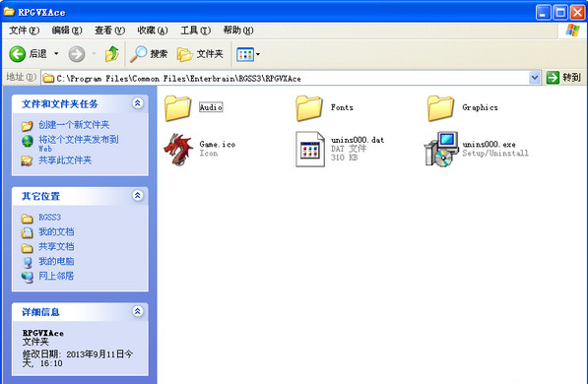588x384 pixels.
Task: Click the Windows flag logo
Action: tap(572, 30)
